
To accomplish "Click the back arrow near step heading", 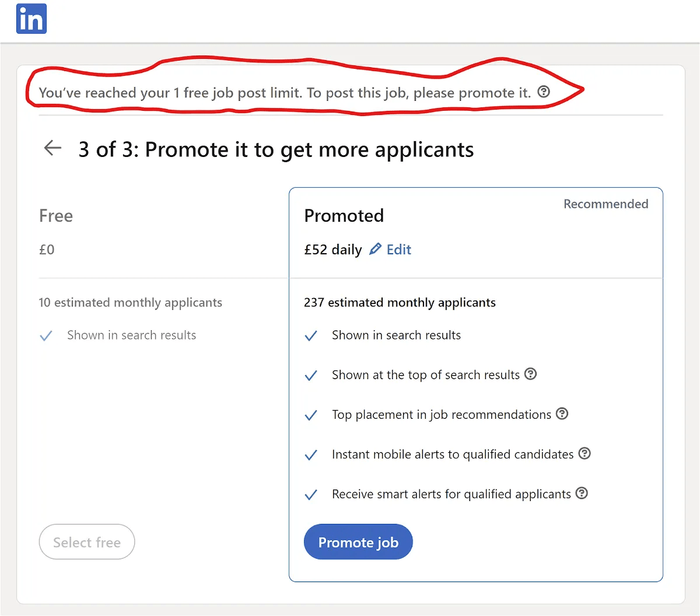I will (x=52, y=148).
